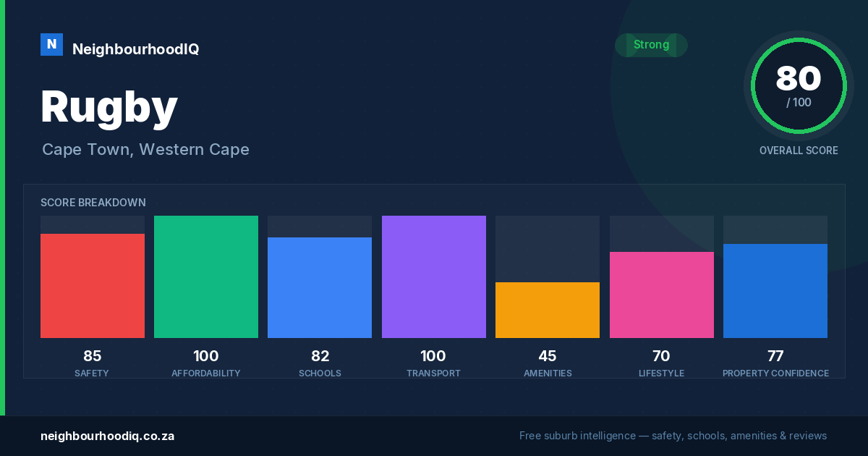Select the purple Transport bar
The width and height of the screenshot is (868, 456).
(434, 276)
